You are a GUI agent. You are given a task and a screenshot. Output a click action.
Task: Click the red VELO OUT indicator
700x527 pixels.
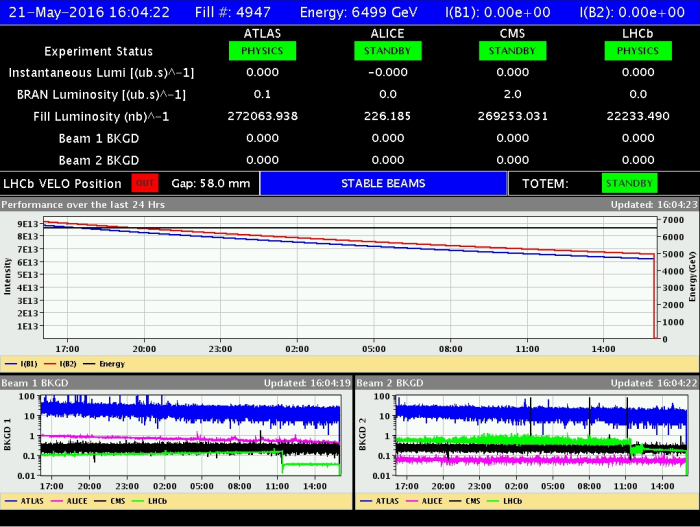click(x=145, y=183)
